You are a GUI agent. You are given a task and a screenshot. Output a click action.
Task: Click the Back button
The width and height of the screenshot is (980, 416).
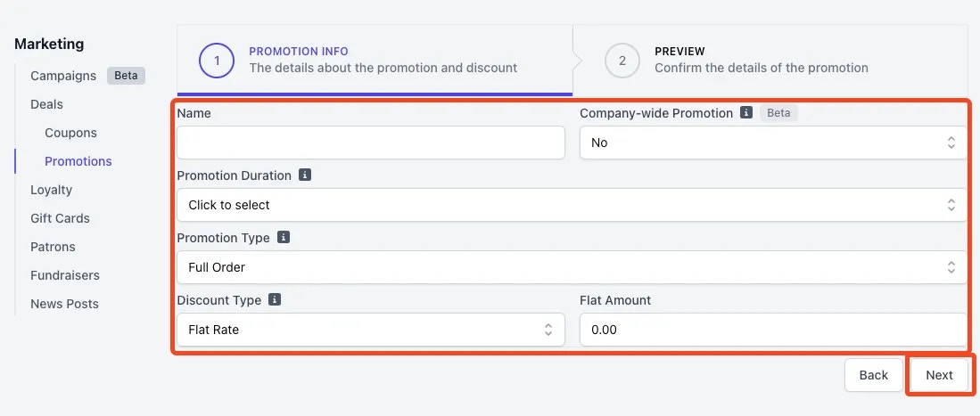pos(873,375)
